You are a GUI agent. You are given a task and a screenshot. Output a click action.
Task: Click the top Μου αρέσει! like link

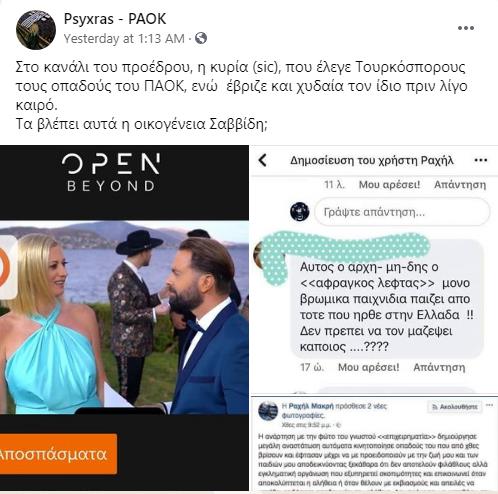point(389,185)
